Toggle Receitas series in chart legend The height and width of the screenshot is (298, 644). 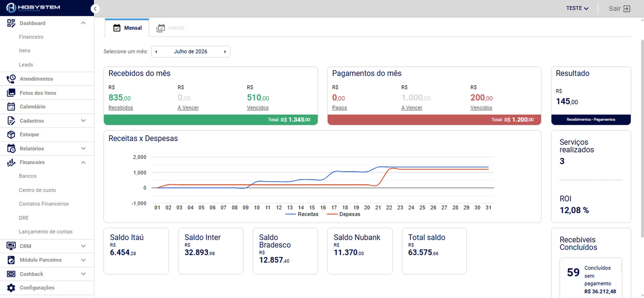pyautogui.click(x=302, y=214)
